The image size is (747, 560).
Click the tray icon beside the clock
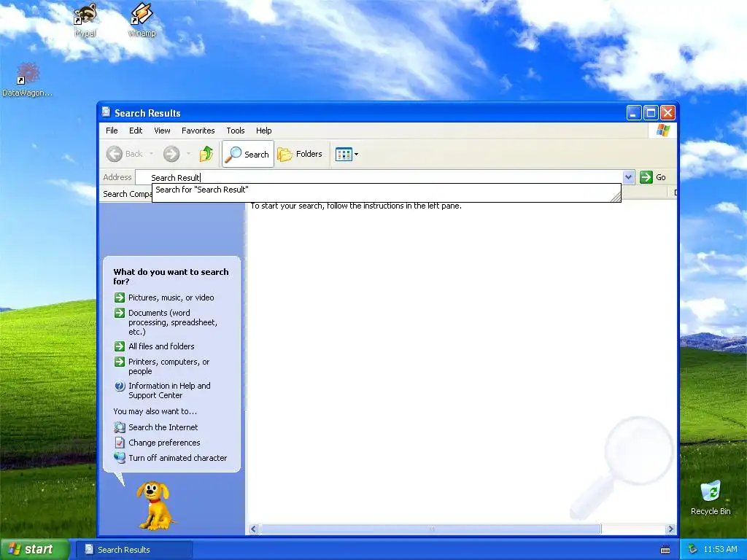tap(692, 550)
